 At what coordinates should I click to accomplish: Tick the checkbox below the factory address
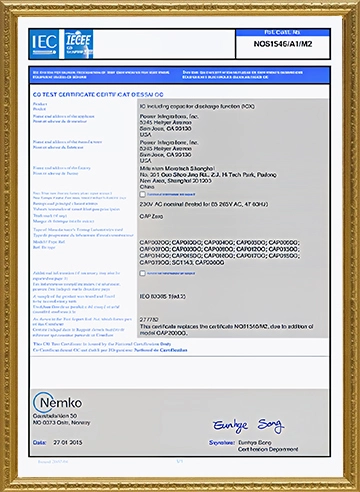click(x=142, y=194)
